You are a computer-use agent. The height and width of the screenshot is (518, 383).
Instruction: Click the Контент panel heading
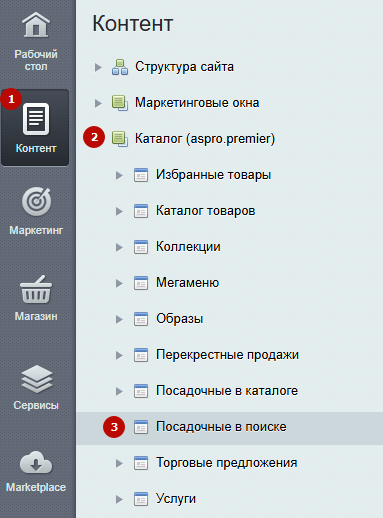pyautogui.click(x=133, y=23)
